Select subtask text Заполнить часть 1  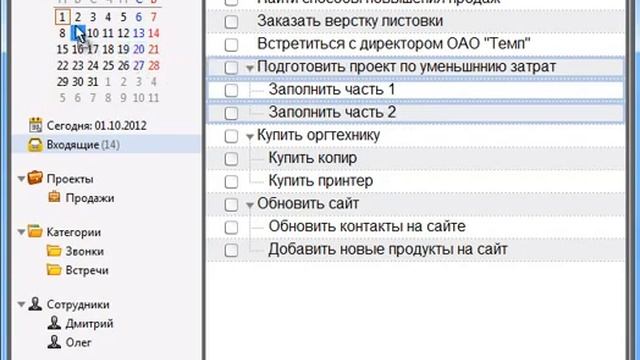(x=332, y=89)
